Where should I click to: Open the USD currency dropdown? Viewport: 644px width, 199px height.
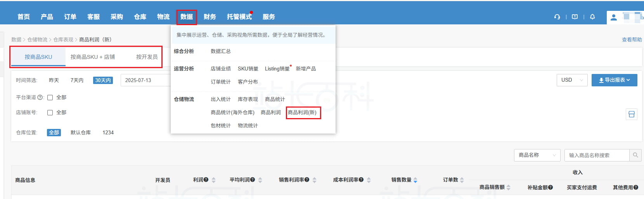pyautogui.click(x=572, y=80)
